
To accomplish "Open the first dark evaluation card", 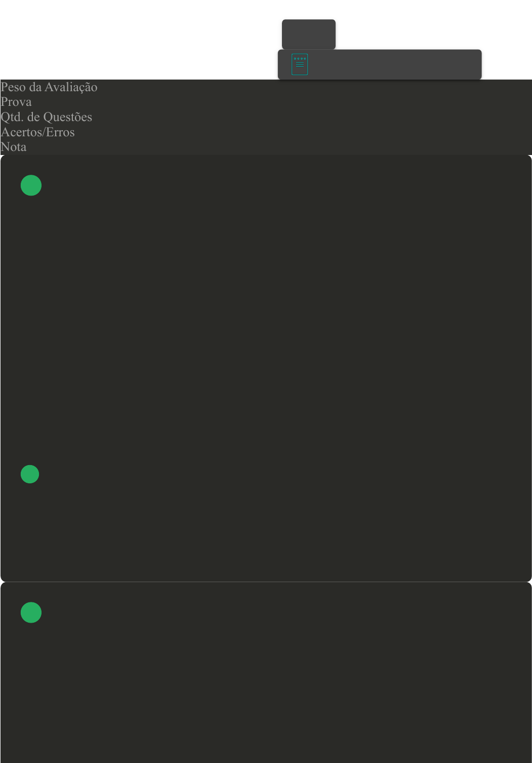I will [x=266, y=368].
